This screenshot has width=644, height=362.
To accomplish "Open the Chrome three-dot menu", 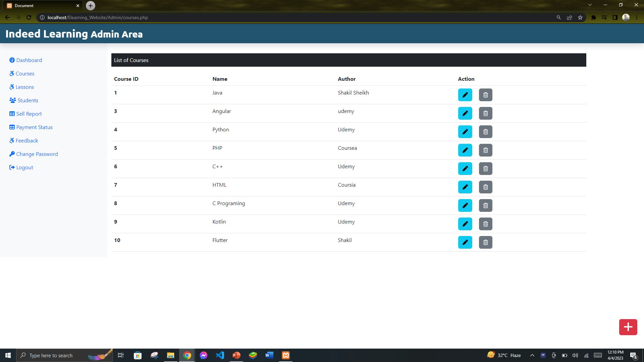I will 636,17.
